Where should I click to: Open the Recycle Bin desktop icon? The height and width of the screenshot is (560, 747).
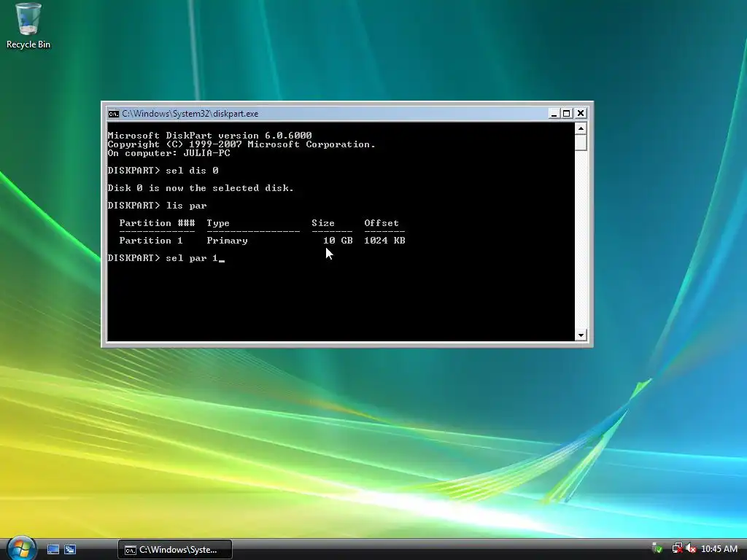click(x=28, y=26)
